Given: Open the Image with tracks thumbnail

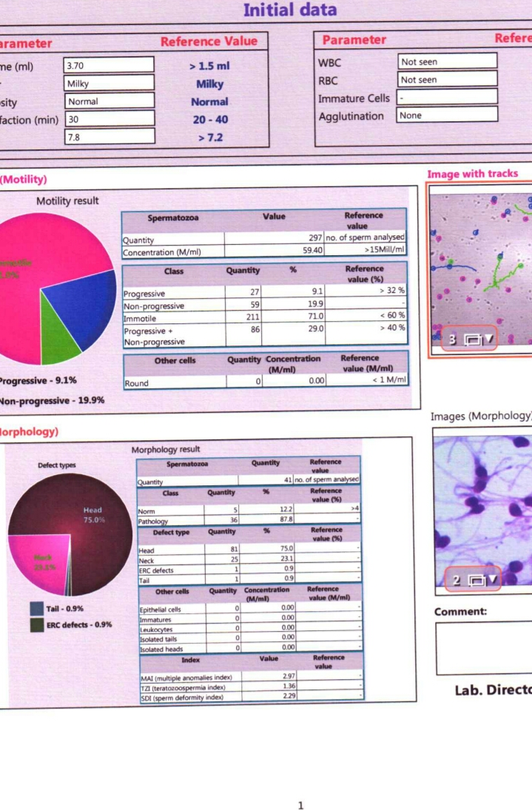Looking at the screenshot, I should (x=481, y=269).
